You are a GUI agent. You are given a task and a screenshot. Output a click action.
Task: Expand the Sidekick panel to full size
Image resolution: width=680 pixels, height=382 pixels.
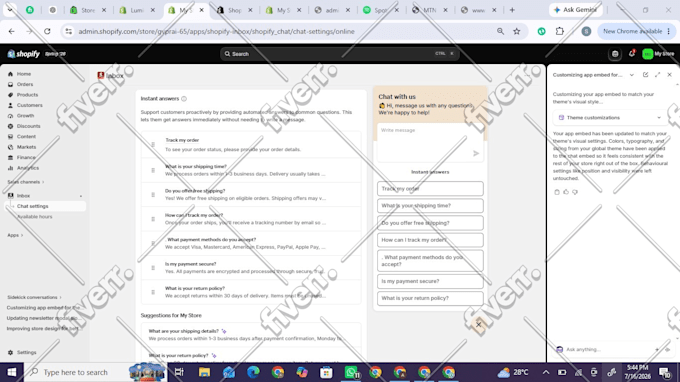click(657, 75)
